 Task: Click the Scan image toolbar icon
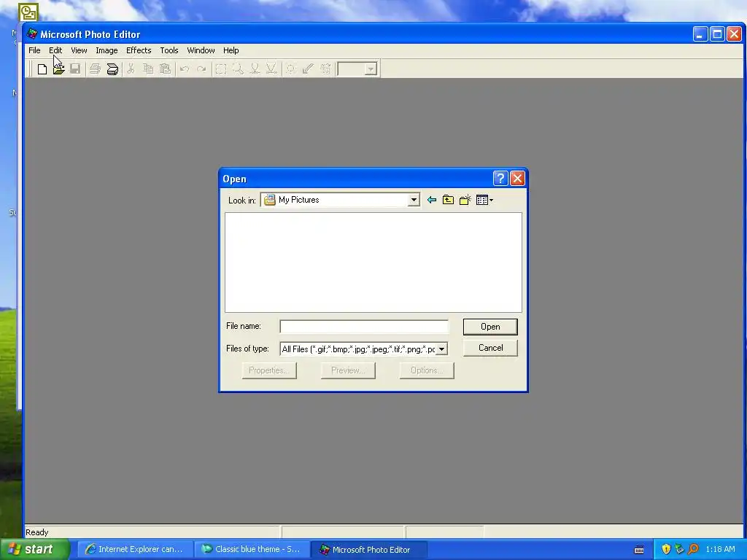coord(112,69)
